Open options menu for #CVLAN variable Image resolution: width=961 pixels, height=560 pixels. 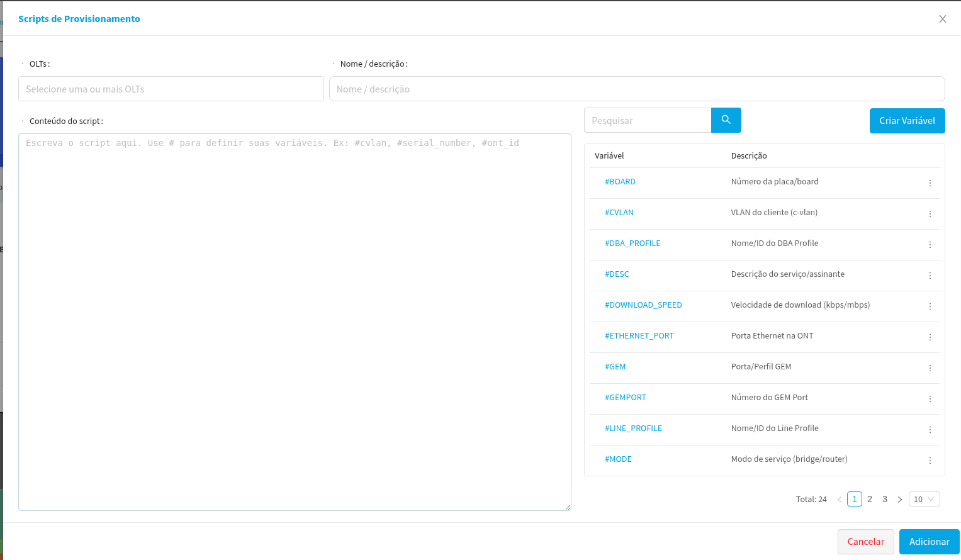pos(930,213)
